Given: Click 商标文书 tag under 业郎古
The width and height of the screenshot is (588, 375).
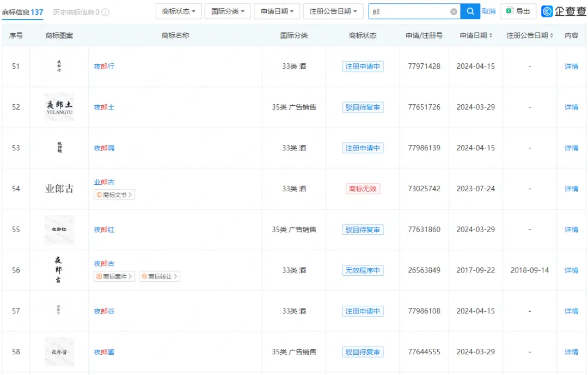Looking at the screenshot, I should click(114, 195).
